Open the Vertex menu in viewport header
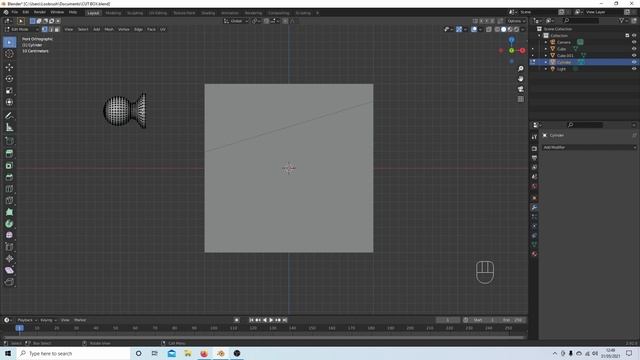640x360 pixels. (124, 29)
